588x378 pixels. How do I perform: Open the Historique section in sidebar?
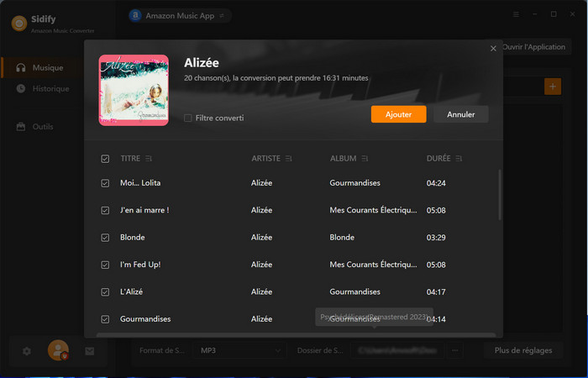pos(50,89)
